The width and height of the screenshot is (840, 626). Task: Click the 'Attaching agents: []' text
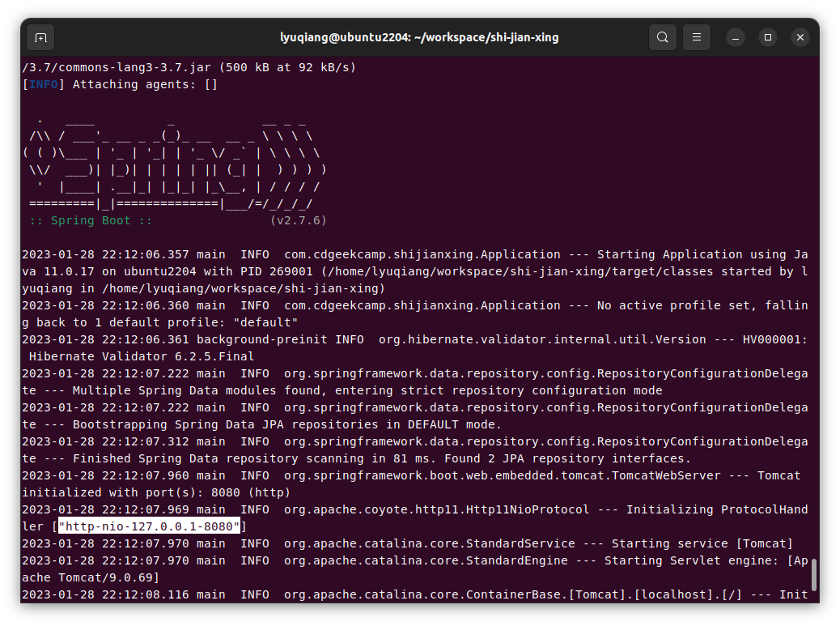tap(146, 84)
